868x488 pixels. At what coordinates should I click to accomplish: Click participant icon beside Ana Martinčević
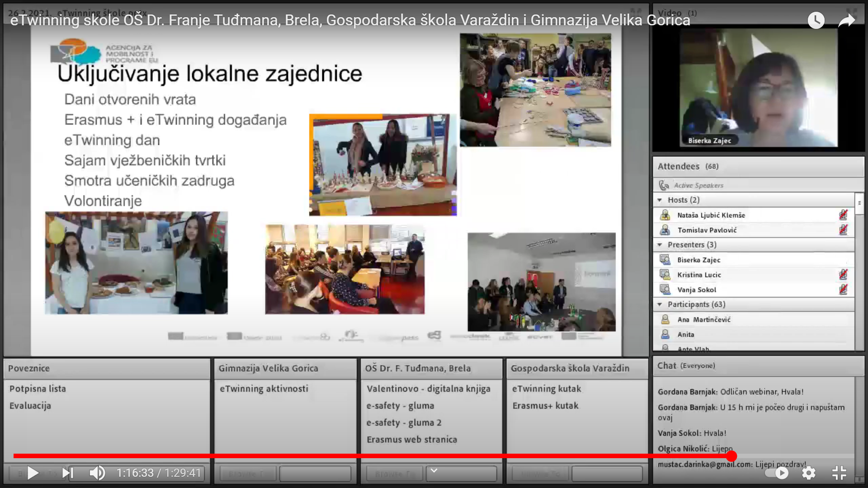[x=665, y=319]
